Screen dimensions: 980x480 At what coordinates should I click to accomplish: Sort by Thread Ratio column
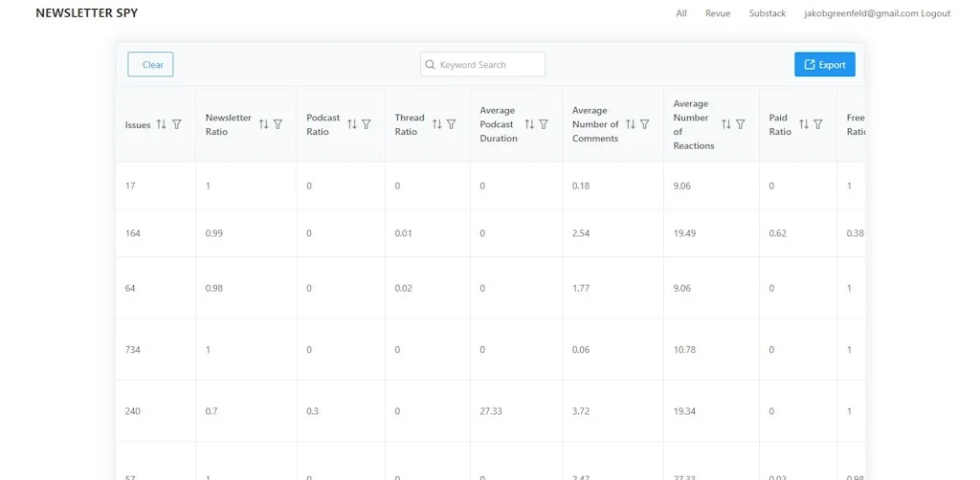point(436,124)
